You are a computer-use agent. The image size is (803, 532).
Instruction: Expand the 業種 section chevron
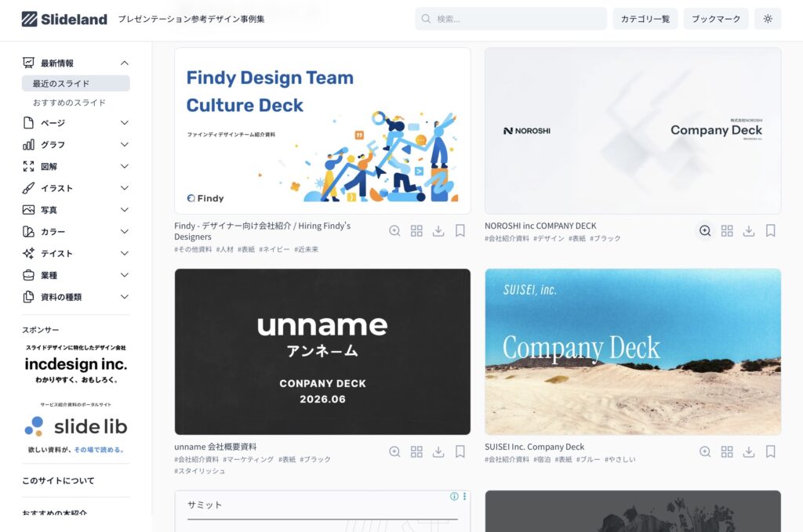click(125, 275)
